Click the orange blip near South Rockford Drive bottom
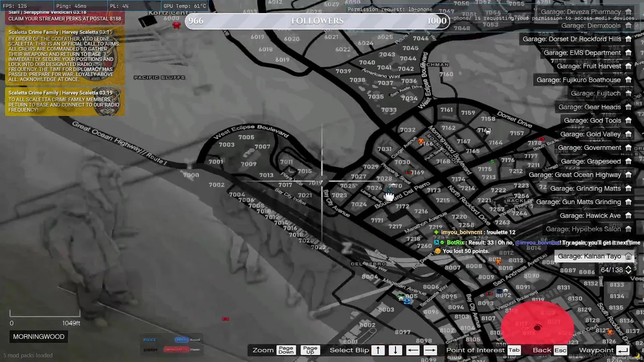644x362 pixels. [610, 332]
